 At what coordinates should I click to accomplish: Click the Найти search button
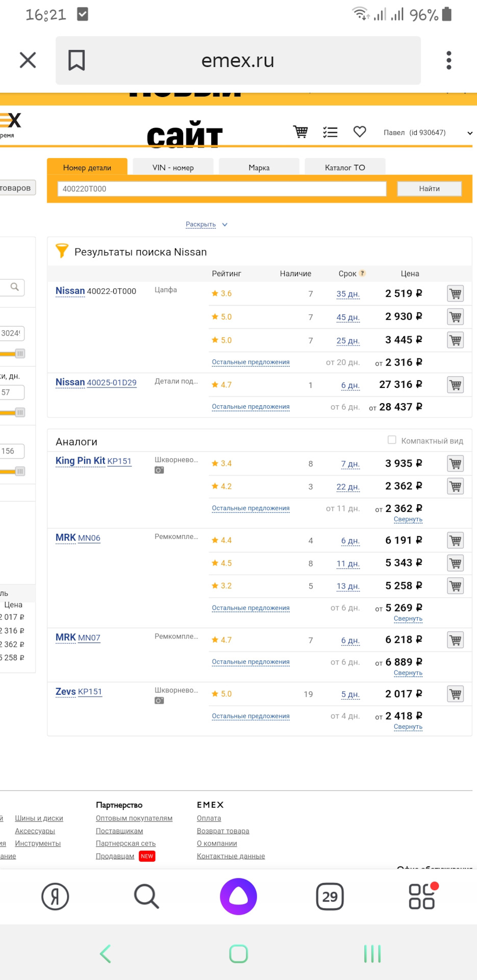(430, 189)
